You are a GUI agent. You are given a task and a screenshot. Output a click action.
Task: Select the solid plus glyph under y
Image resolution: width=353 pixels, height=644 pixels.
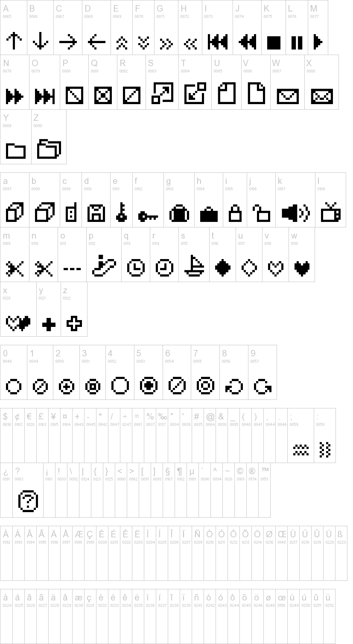click(49, 324)
